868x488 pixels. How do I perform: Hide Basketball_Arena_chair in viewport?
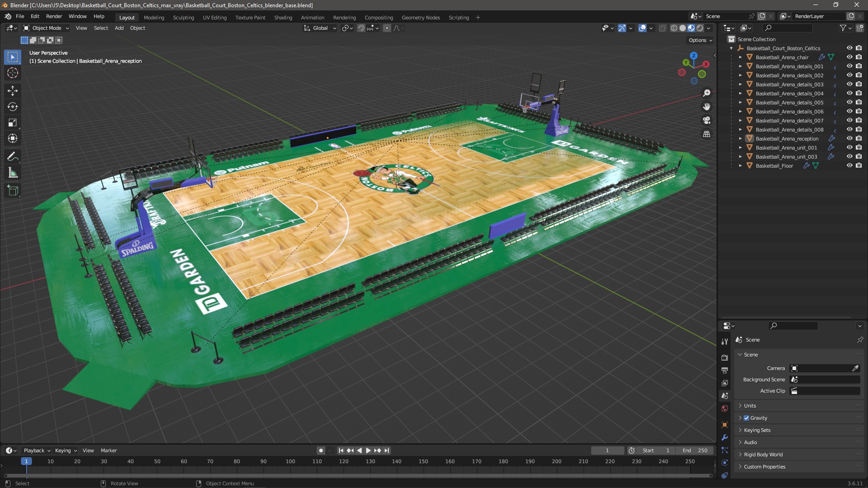849,57
